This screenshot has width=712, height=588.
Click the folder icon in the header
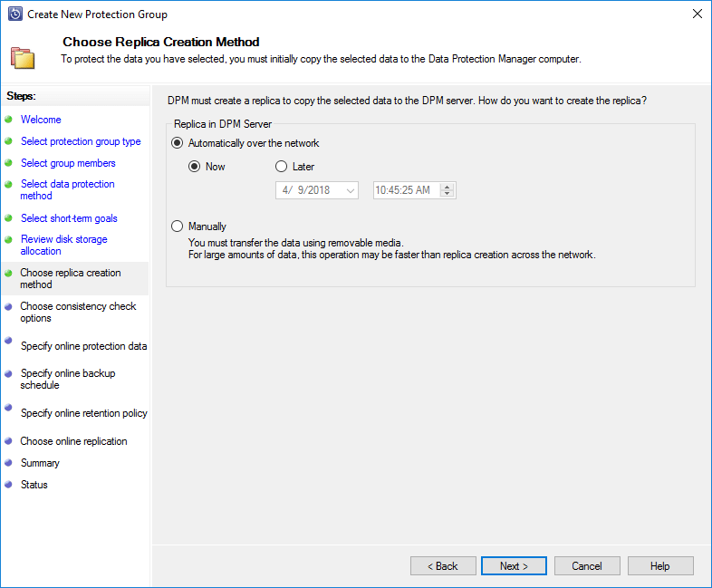pyautogui.click(x=23, y=58)
